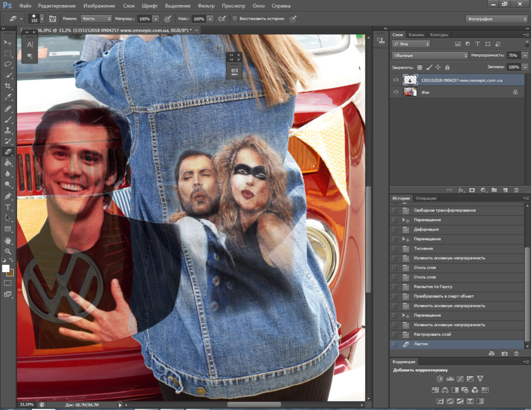The height and width of the screenshot is (410, 532).
Task: Enable the Восстановить историю checkbox
Action: (235, 19)
